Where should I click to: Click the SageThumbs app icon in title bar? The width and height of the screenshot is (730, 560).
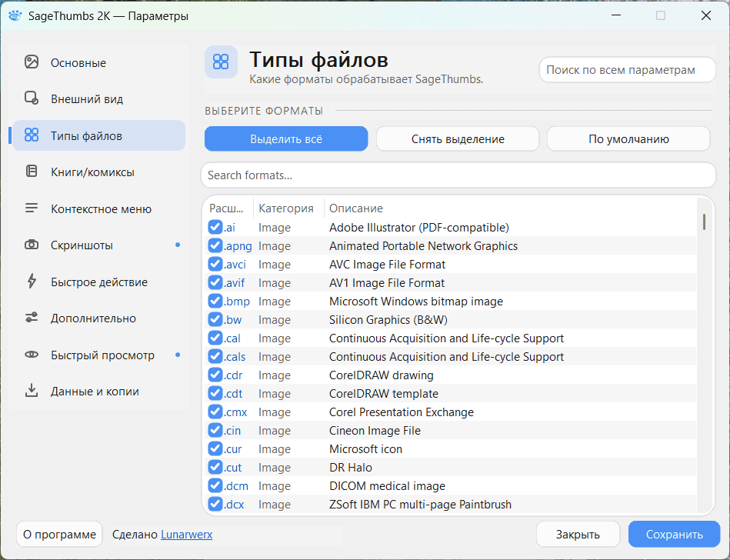[x=15, y=15]
